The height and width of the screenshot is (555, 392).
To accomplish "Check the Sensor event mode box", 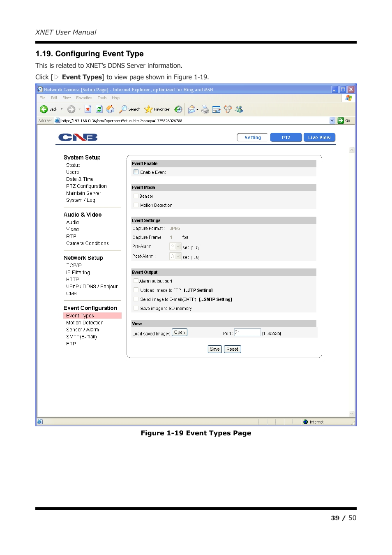I will 136,196.
